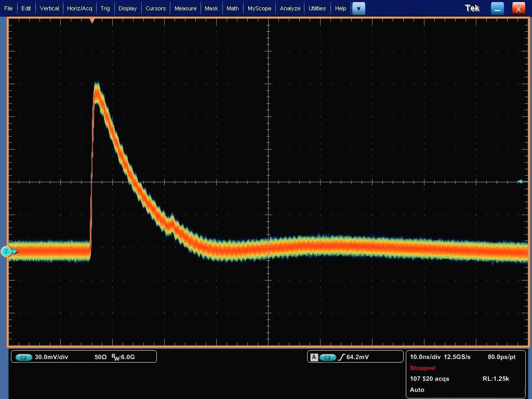532x399 pixels.
Task: Click the 10.0ns/div horizontal scale readout
Action: [425, 357]
